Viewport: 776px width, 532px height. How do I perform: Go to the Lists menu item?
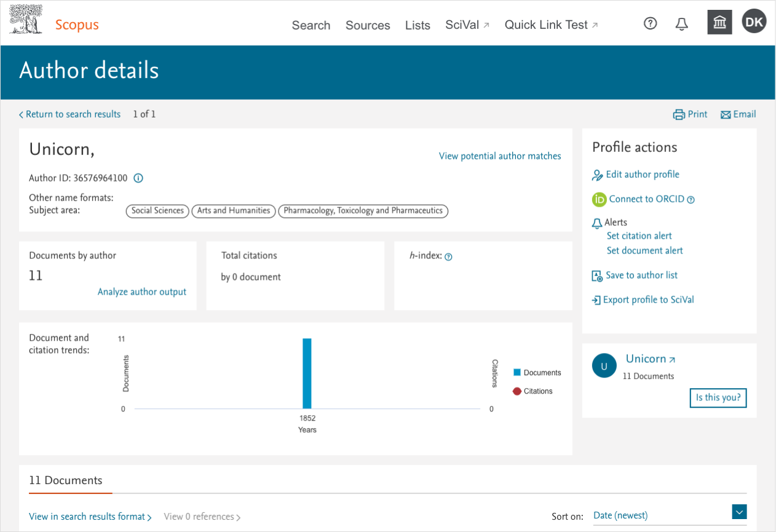(x=418, y=25)
